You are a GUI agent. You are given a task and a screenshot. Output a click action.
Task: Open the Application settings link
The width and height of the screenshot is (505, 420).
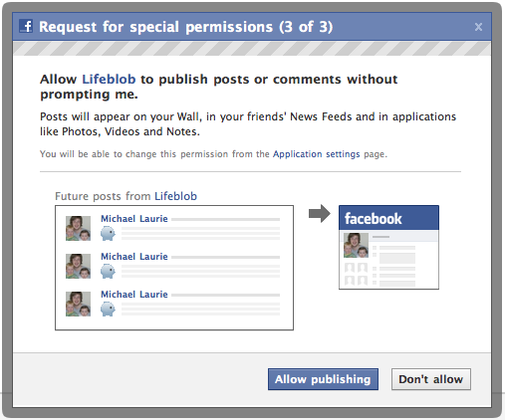[x=317, y=154]
